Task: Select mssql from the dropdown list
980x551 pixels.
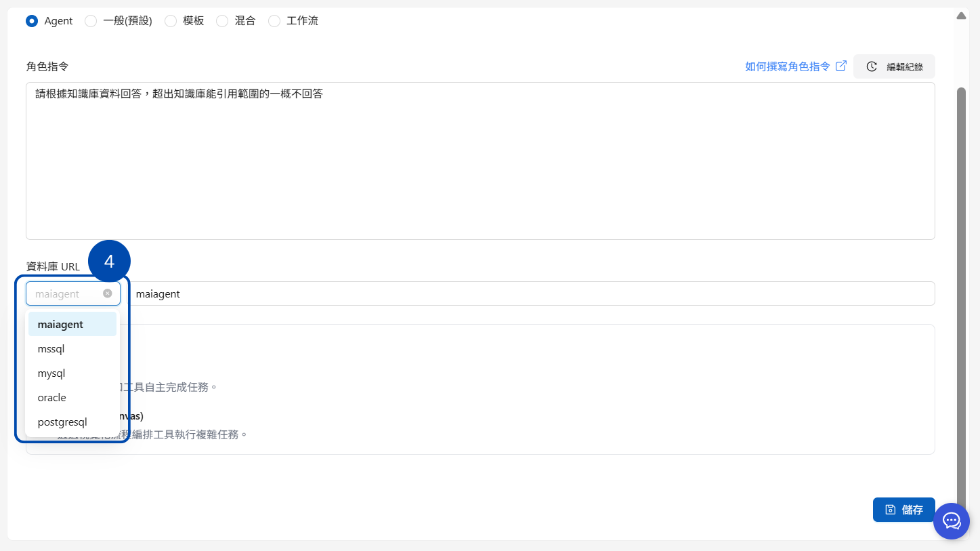Action: [x=51, y=349]
